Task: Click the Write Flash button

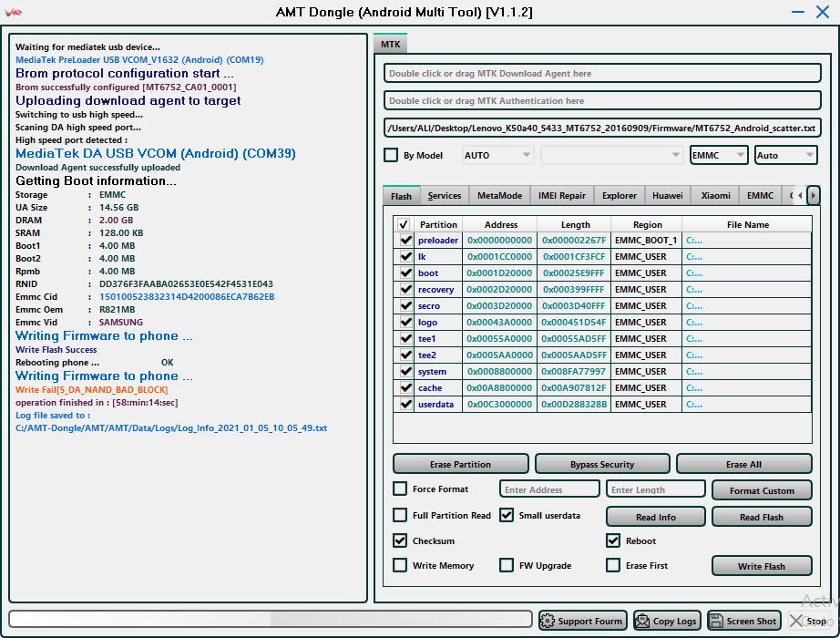Action: [x=762, y=566]
